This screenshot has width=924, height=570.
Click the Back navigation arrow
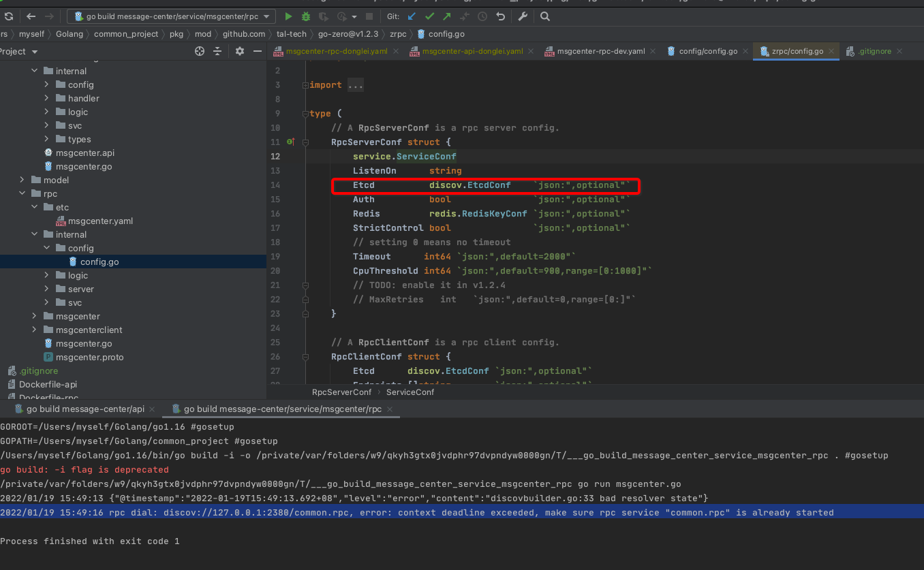(31, 16)
